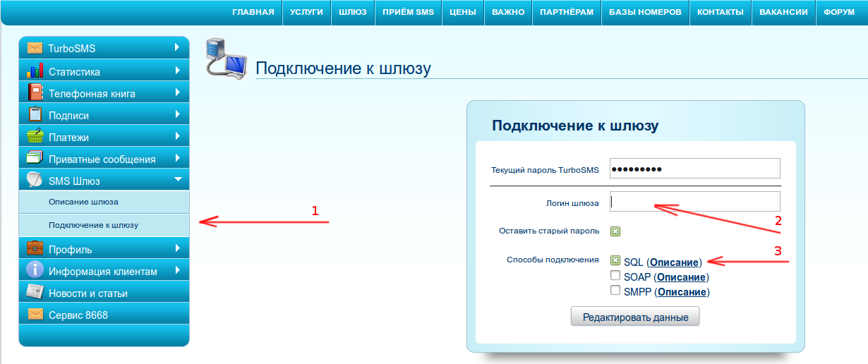The image size is (868, 364).
Task: Uncheck the SQL connection method checkbox
Action: [615, 261]
